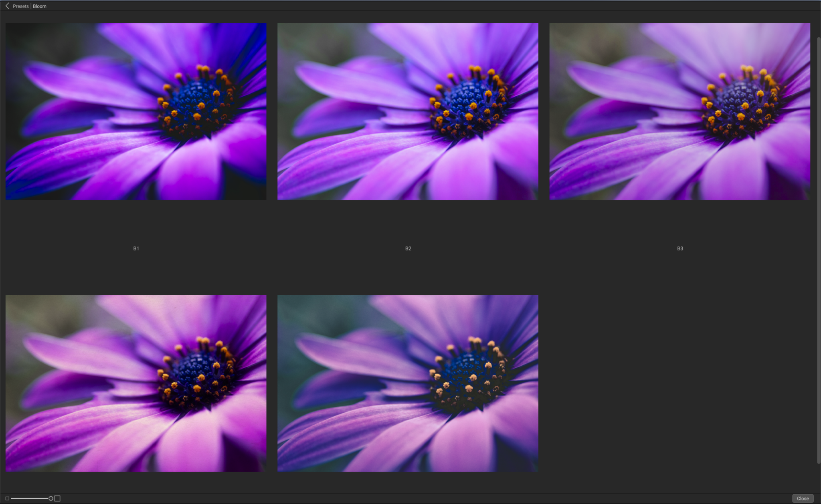Click the thumbnail size slider track

30,498
